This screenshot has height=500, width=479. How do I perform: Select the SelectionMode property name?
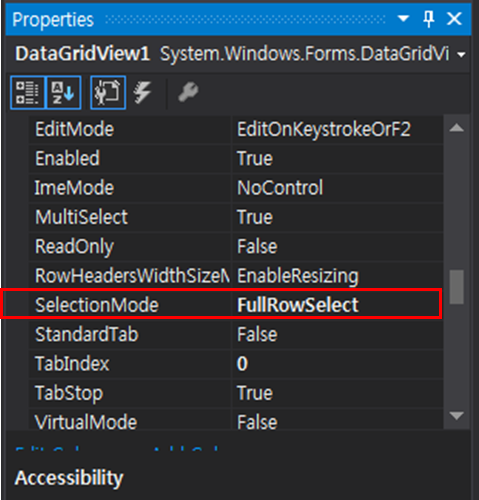click(97, 305)
